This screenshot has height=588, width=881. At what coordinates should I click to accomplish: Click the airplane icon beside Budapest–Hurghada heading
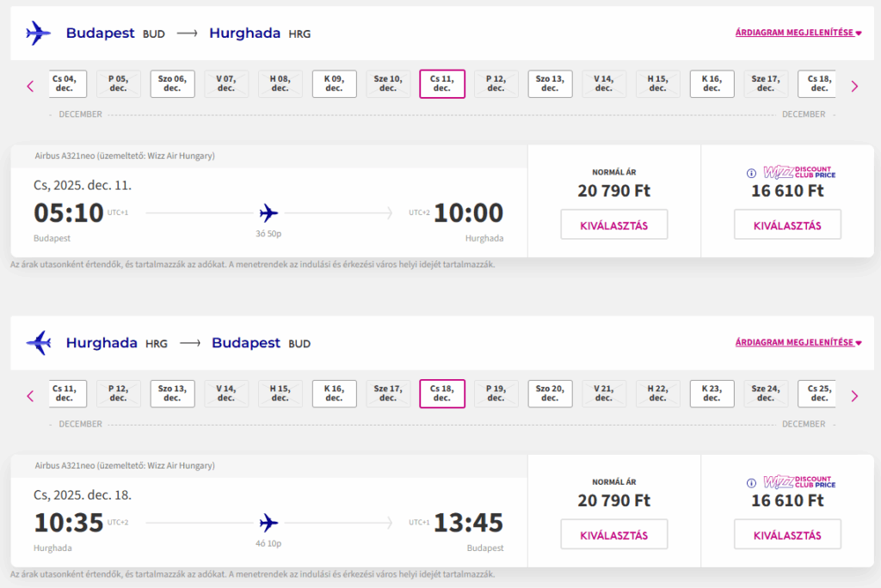tap(39, 34)
